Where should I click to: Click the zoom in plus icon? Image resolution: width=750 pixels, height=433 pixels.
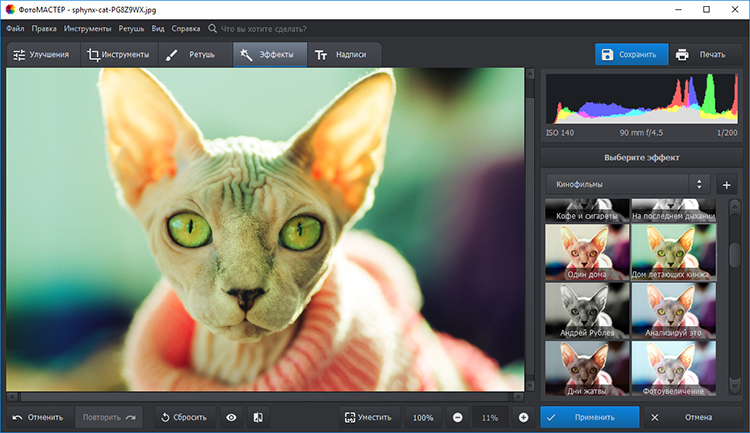523,417
